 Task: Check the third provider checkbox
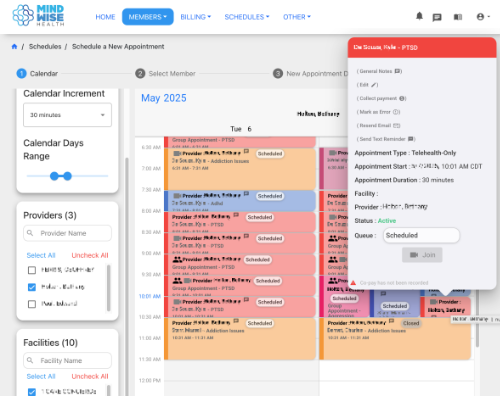click(x=32, y=304)
